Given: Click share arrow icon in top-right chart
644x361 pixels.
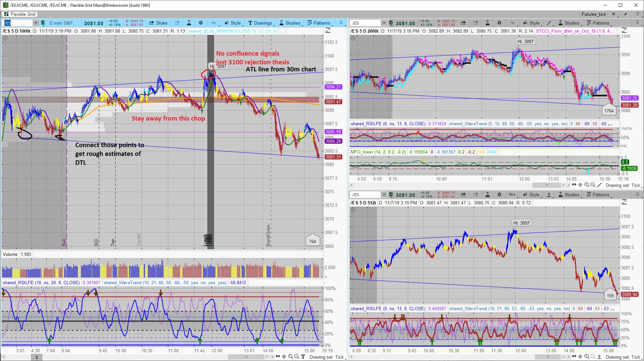Looking at the screenshot, I should (x=463, y=23).
